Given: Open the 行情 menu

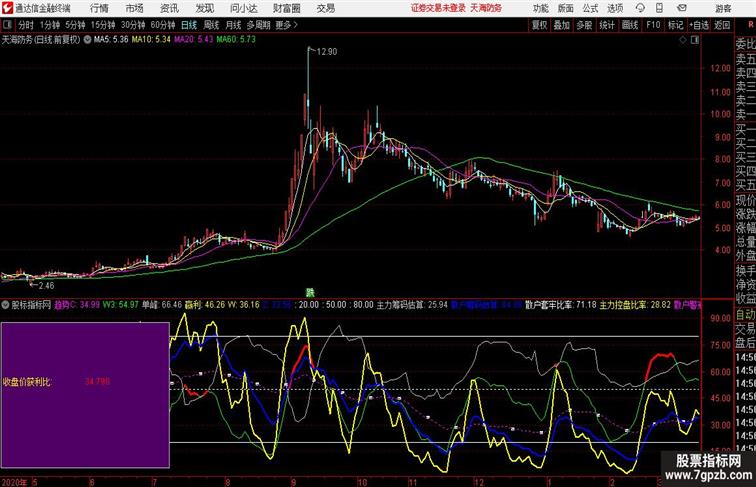Looking at the screenshot, I should (x=99, y=8).
